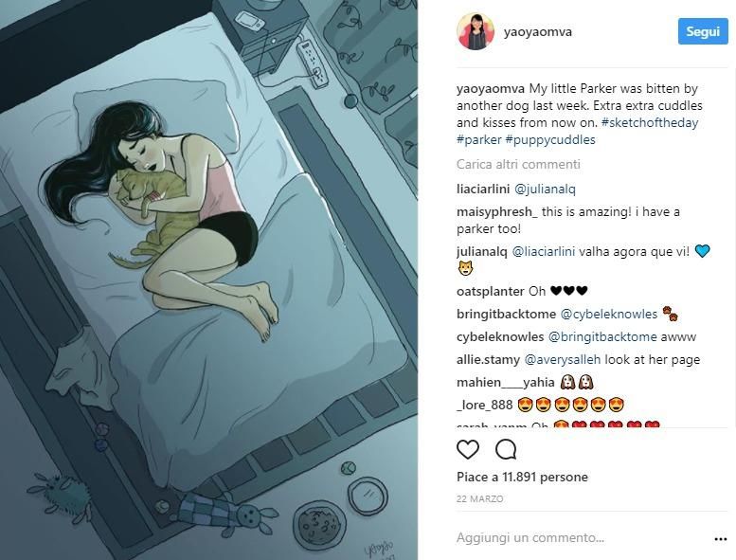Like the post with the heart icon
Screen dimensions: 736x560
coord(468,449)
